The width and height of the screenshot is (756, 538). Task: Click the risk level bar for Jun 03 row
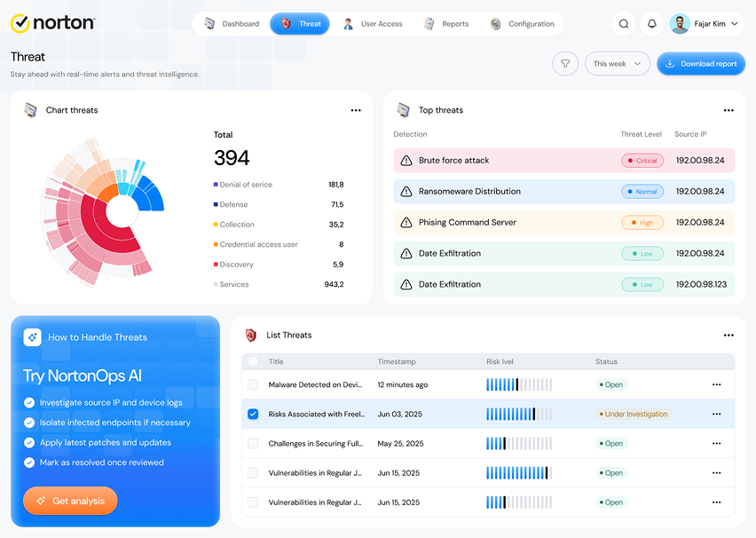(x=519, y=414)
